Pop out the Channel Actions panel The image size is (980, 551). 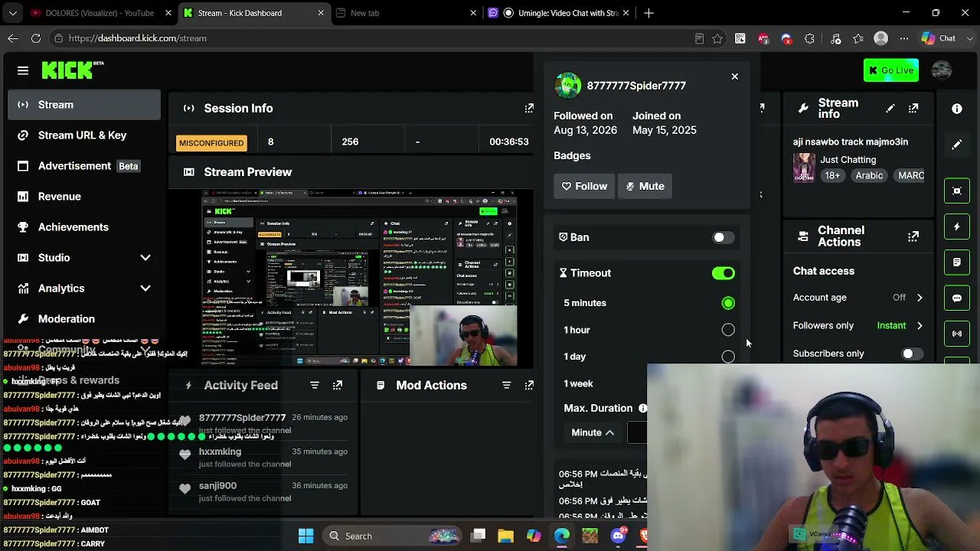coord(913,236)
